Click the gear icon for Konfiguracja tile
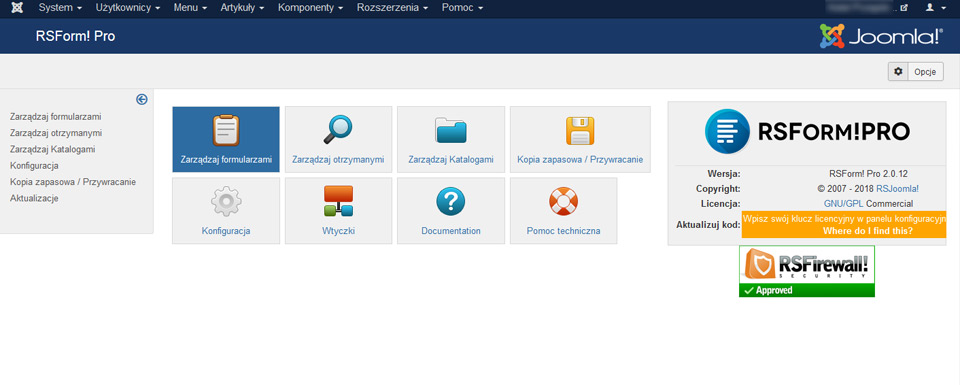The image size is (960, 385). tap(226, 201)
